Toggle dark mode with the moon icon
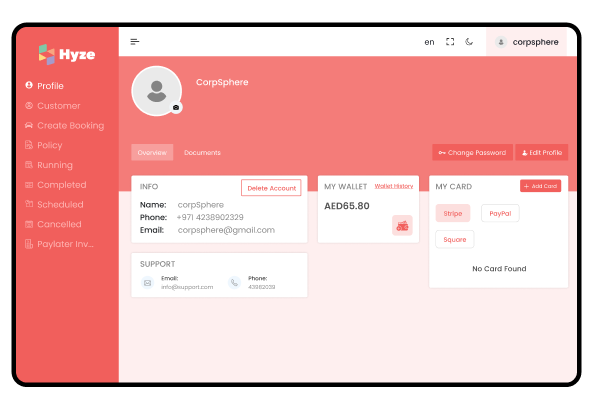Image resolution: width=594 pixels, height=410 pixels. [x=469, y=42]
